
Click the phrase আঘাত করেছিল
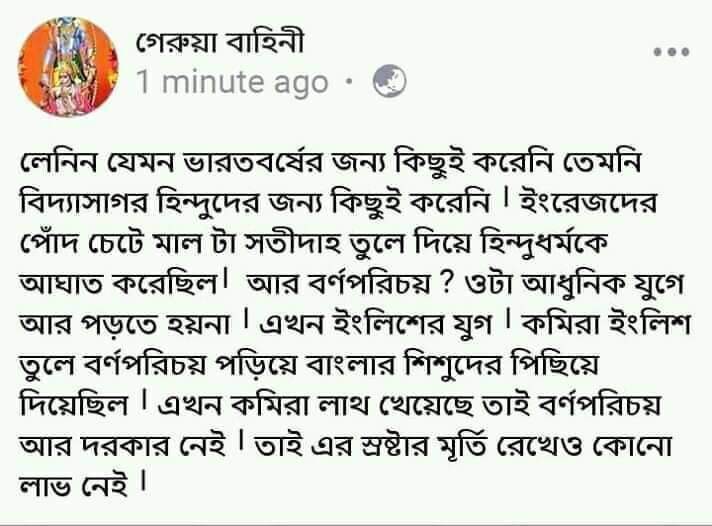pyautogui.click(x=119, y=284)
